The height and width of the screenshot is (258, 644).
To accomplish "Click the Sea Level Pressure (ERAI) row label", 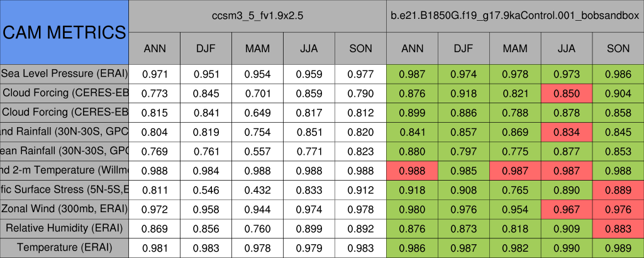I will click(x=64, y=74).
